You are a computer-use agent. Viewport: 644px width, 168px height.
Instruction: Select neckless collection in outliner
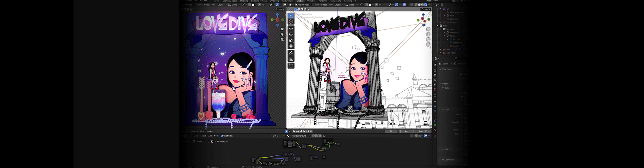(x=450, y=29)
